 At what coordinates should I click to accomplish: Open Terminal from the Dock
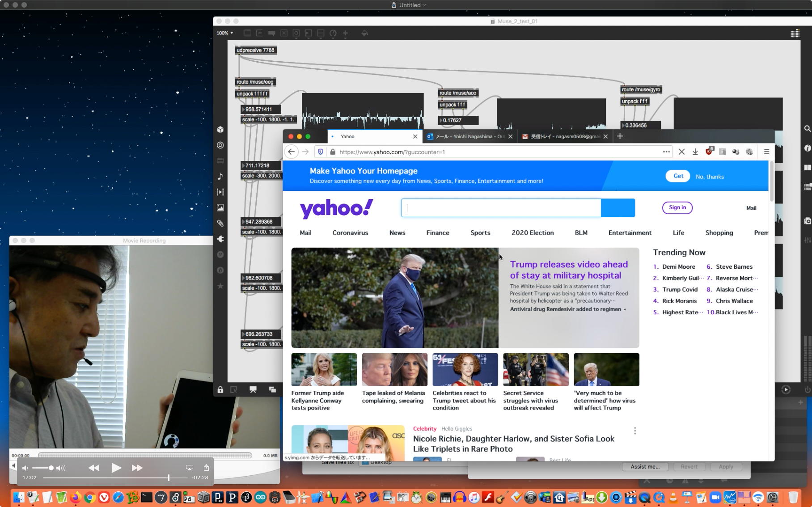coord(147,497)
